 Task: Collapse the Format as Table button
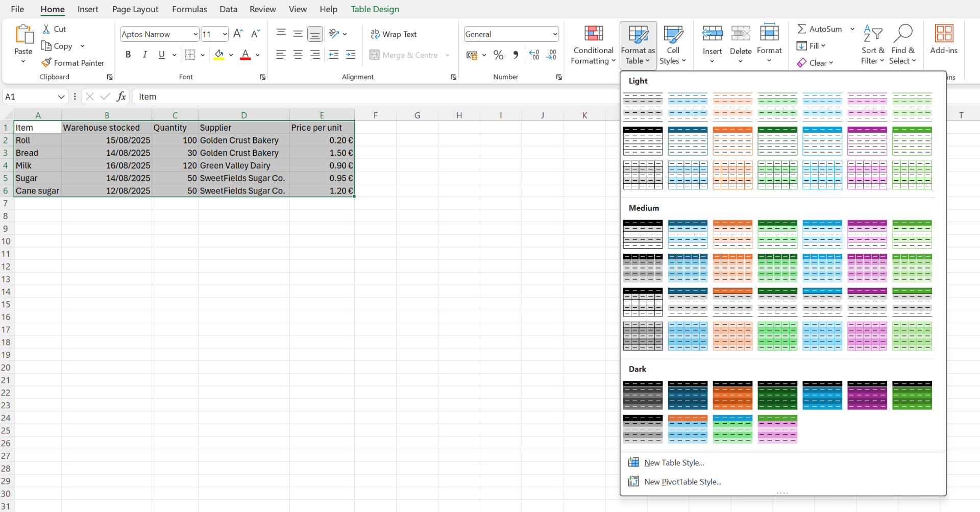pos(638,45)
